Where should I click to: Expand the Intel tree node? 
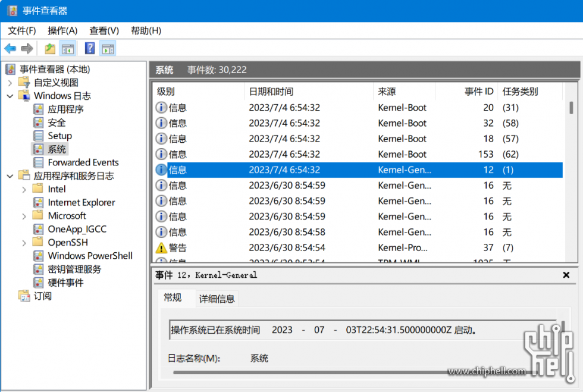pyautogui.click(x=24, y=190)
